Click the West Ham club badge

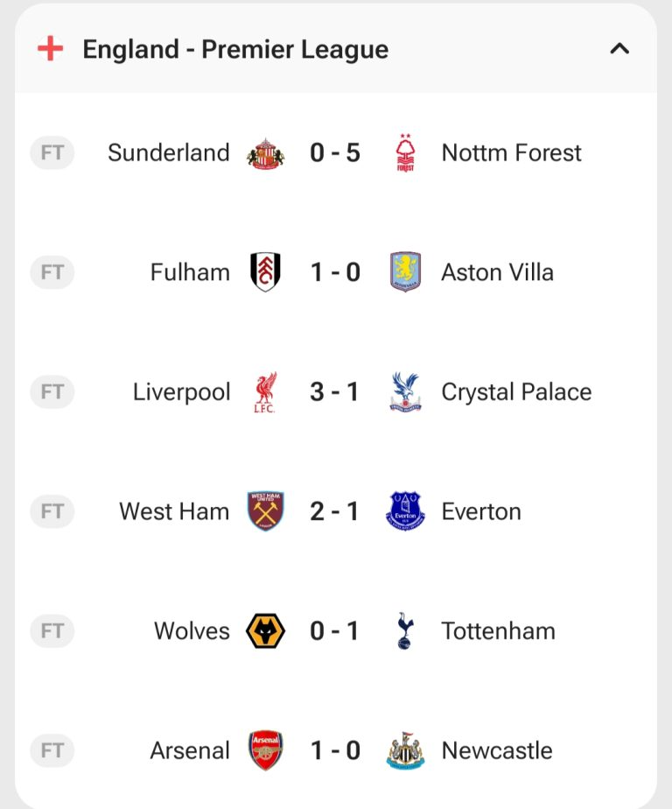tap(265, 511)
